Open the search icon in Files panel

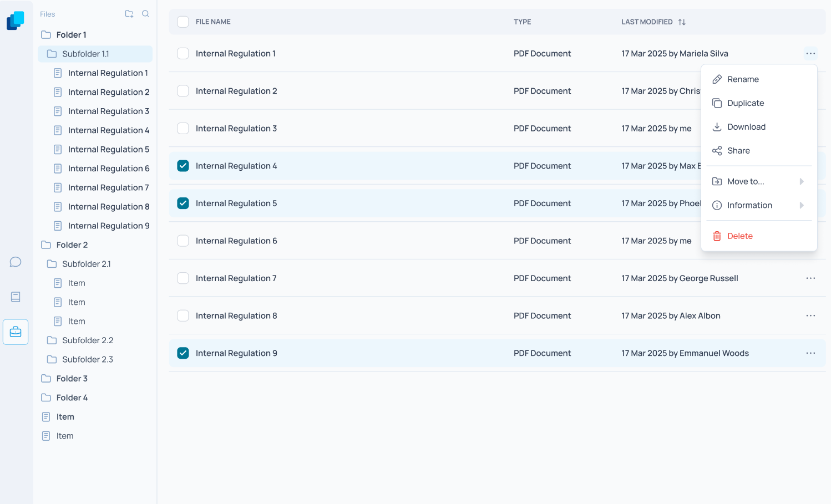click(x=145, y=14)
